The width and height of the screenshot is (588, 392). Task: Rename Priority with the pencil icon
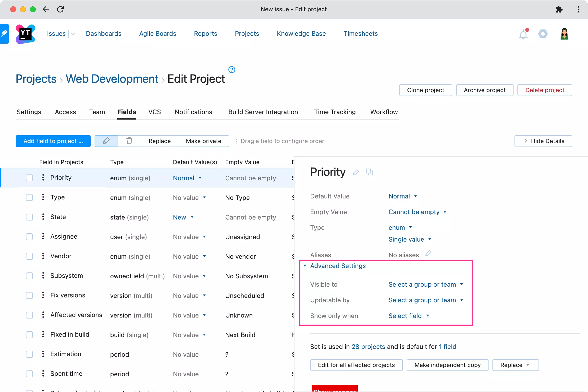[355, 172]
